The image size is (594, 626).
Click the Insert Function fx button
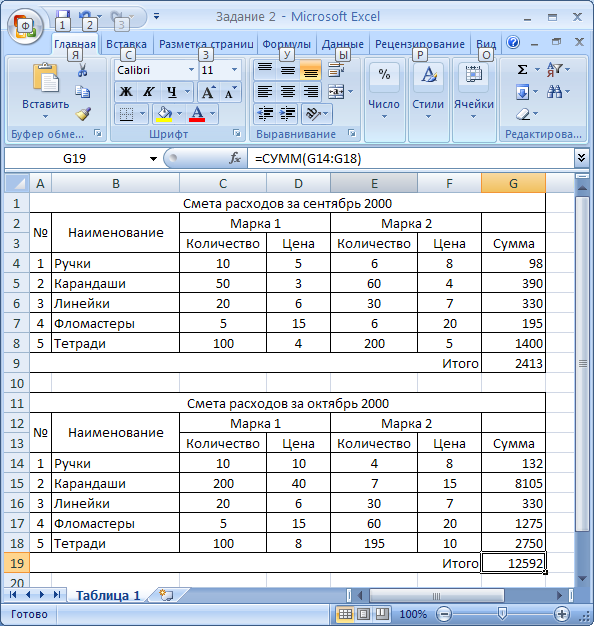click(x=235, y=158)
